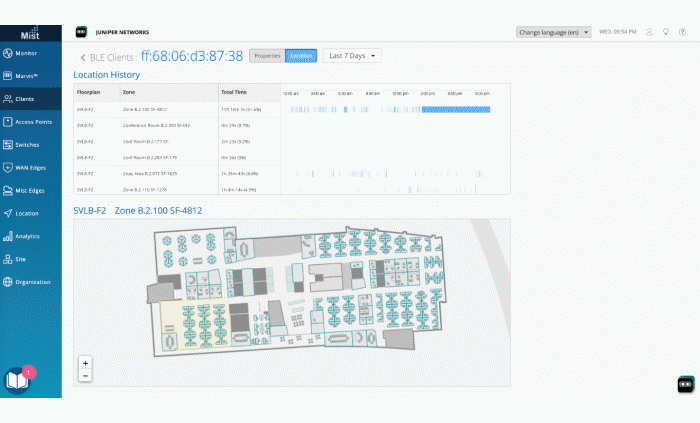Open Access Points in the sidebar

(x=31, y=122)
